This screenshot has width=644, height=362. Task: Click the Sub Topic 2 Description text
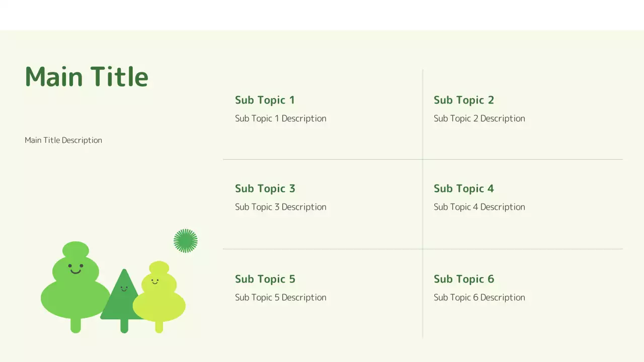tap(479, 119)
